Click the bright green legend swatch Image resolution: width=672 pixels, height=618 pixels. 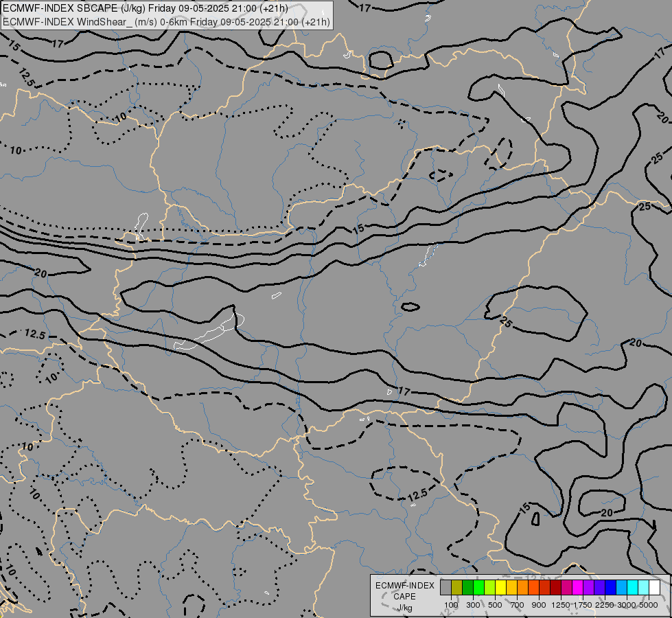pos(478,587)
